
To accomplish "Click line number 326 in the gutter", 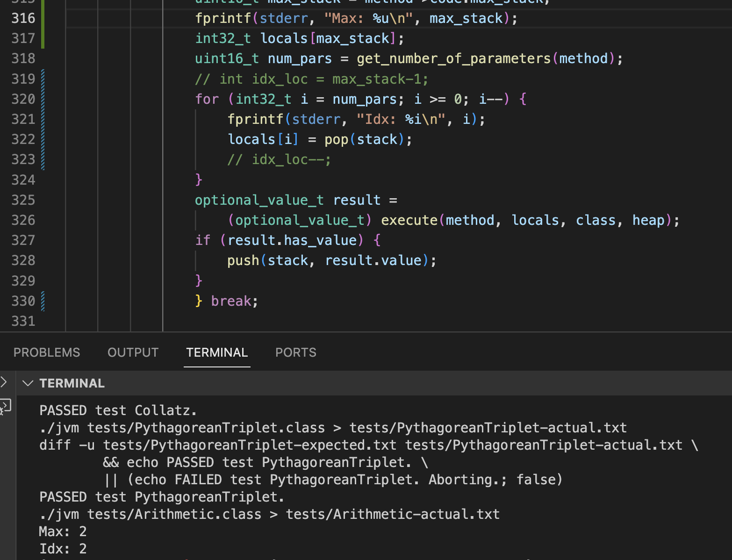I will click(x=23, y=220).
